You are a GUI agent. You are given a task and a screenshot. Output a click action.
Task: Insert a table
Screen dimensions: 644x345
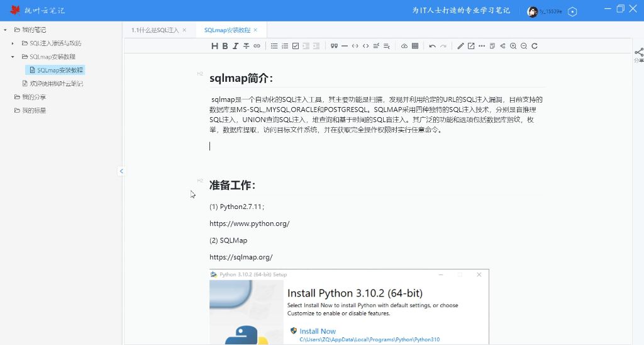click(x=415, y=46)
